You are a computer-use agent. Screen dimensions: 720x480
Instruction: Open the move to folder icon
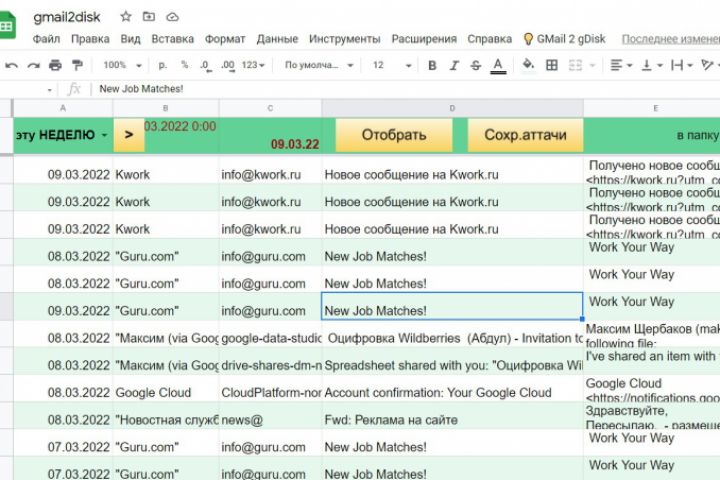(149, 17)
